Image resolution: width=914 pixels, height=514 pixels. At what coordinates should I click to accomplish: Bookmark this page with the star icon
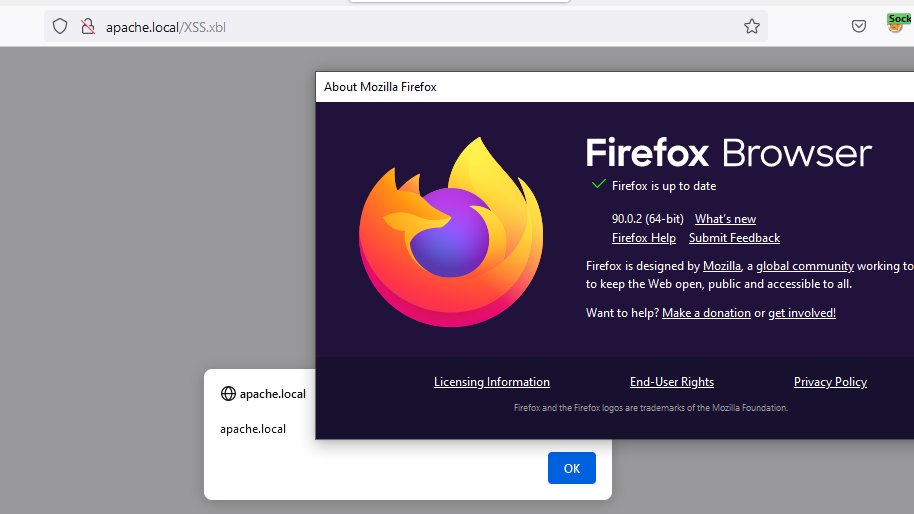[x=751, y=26]
